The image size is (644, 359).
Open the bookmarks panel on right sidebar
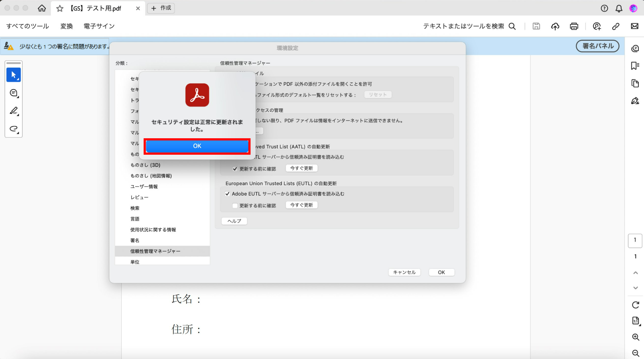pos(635,66)
